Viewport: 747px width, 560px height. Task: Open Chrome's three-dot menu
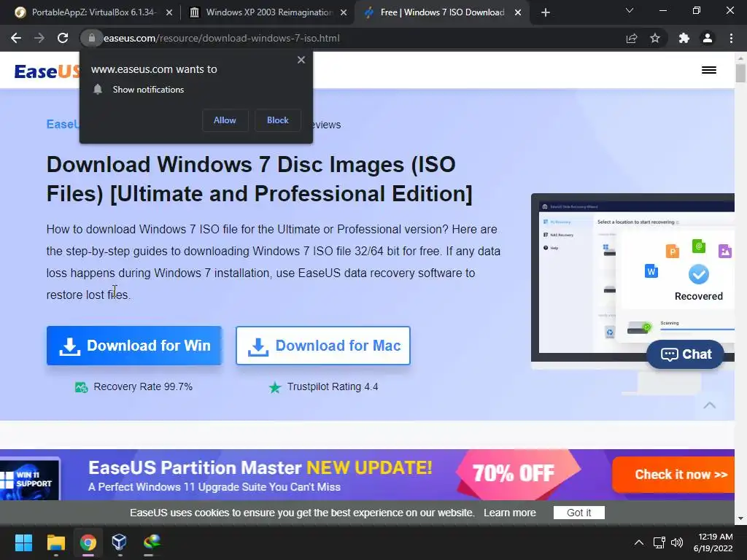[731, 38]
